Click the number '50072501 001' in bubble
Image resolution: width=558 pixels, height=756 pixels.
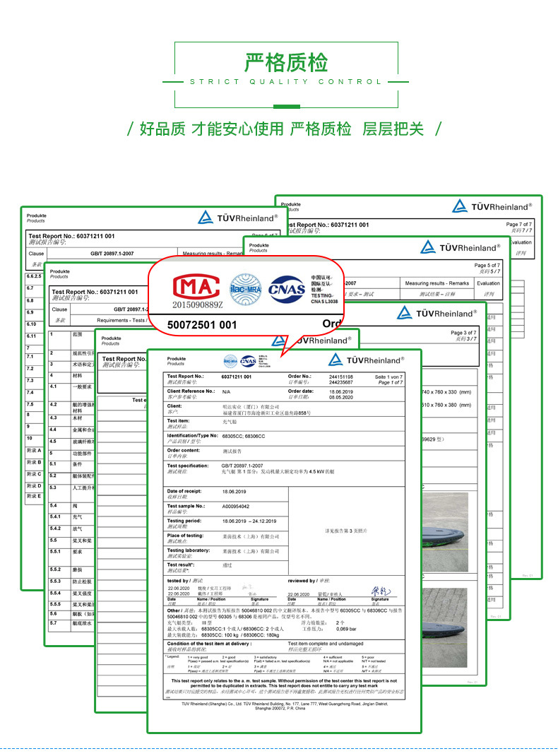coord(202,325)
